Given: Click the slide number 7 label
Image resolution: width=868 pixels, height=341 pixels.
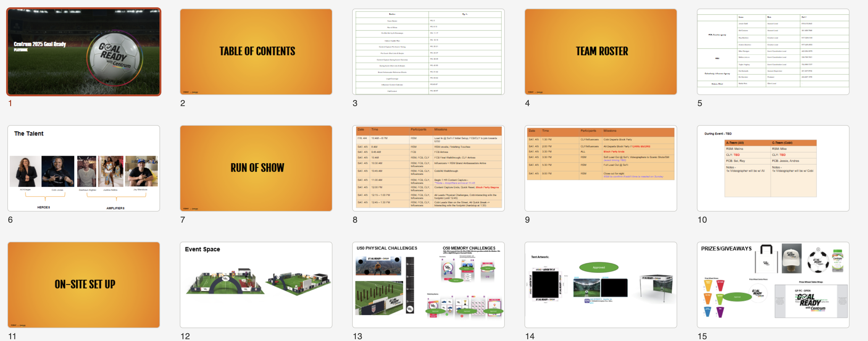Looking at the screenshot, I should pyautogui.click(x=183, y=220).
